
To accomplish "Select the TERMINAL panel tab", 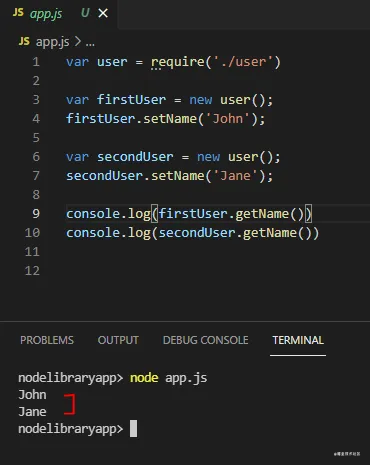I will [298, 340].
